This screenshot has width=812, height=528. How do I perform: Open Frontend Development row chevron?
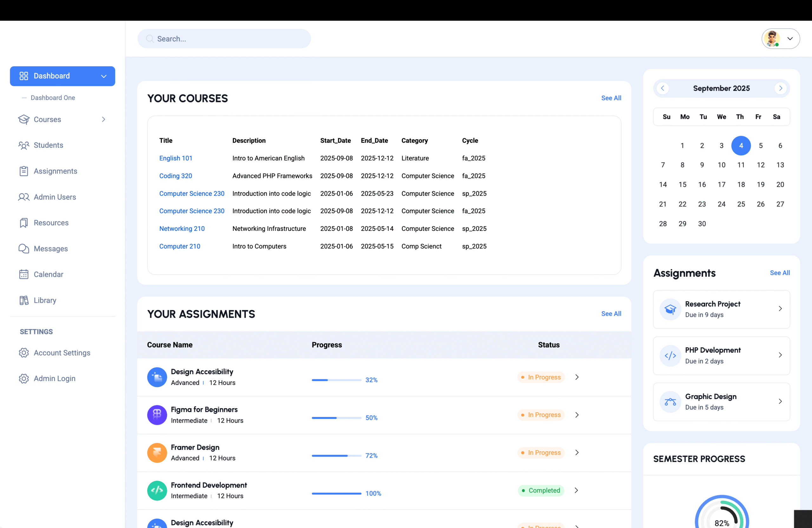(x=576, y=491)
